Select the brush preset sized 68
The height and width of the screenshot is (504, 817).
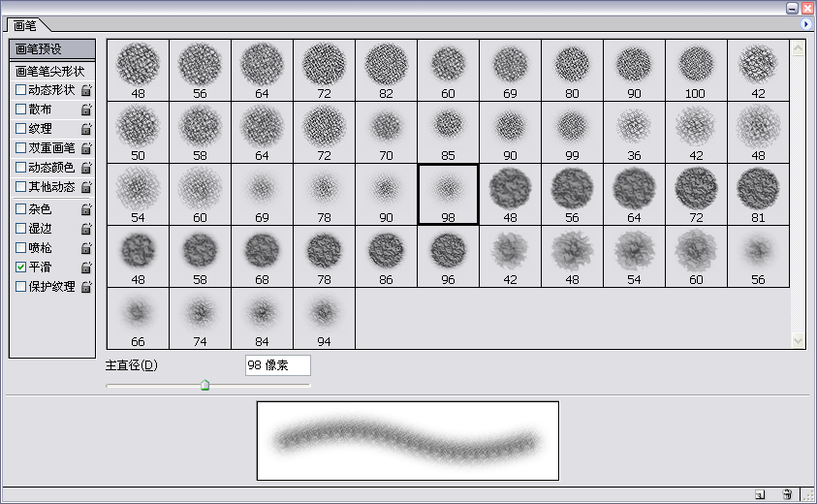tap(262, 257)
